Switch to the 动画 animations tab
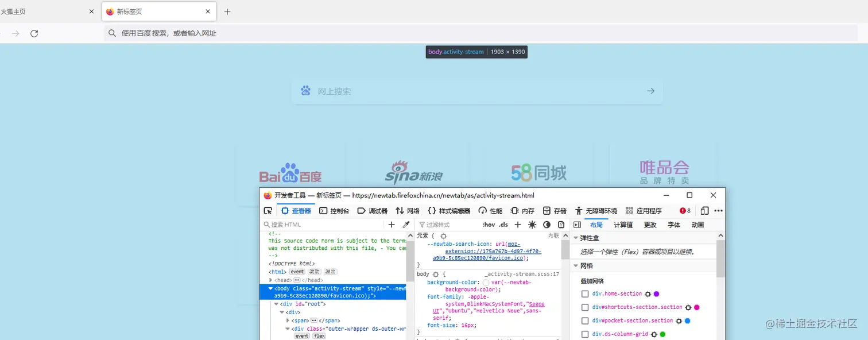Image resolution: width=868 pixels, height=340 pixels. click(697, 225)
